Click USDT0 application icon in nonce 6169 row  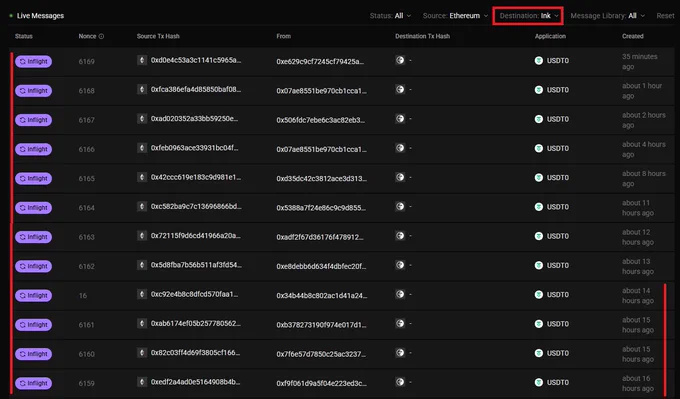[x=539, y=61]
